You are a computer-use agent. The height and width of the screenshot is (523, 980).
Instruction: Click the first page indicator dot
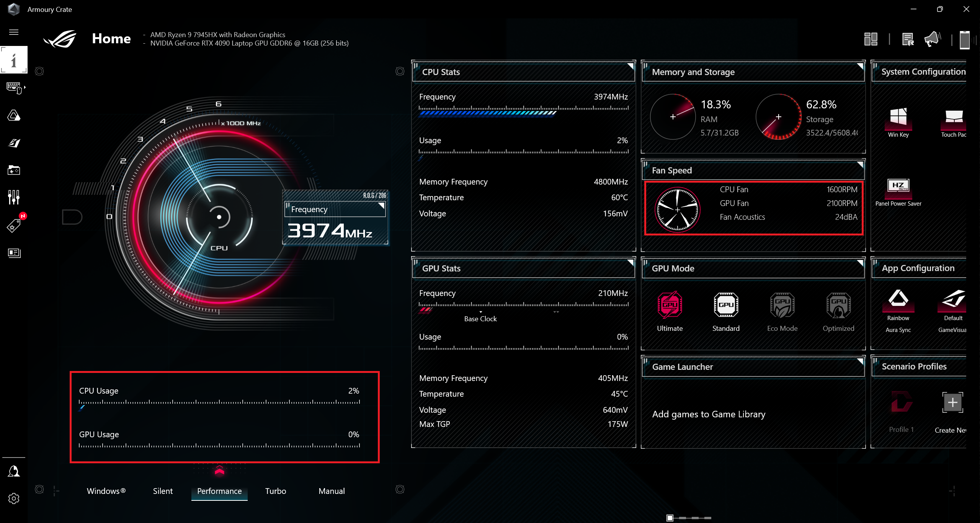tap(670, 518)
